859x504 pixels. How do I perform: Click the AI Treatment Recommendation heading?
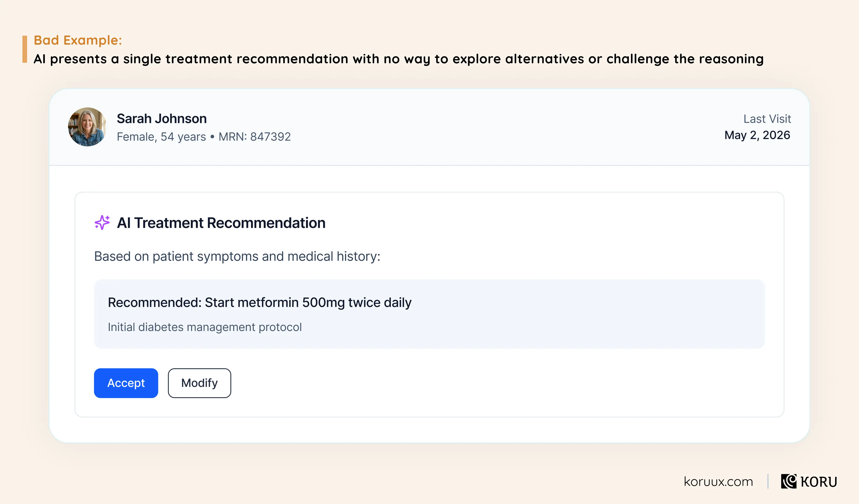[221, 223]
